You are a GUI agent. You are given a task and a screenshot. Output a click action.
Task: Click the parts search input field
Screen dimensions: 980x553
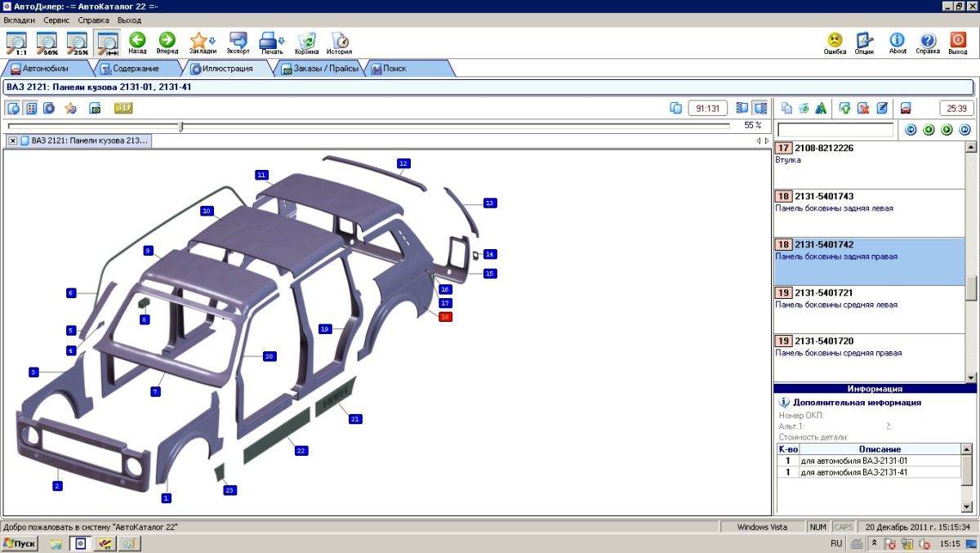pos(835,130)
